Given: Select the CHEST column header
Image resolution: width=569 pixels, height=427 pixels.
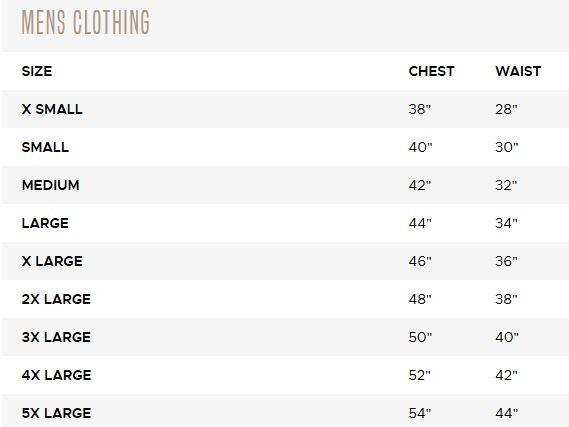Looking at the screenshot, I should pyautogui.click(x=431, y=71).
